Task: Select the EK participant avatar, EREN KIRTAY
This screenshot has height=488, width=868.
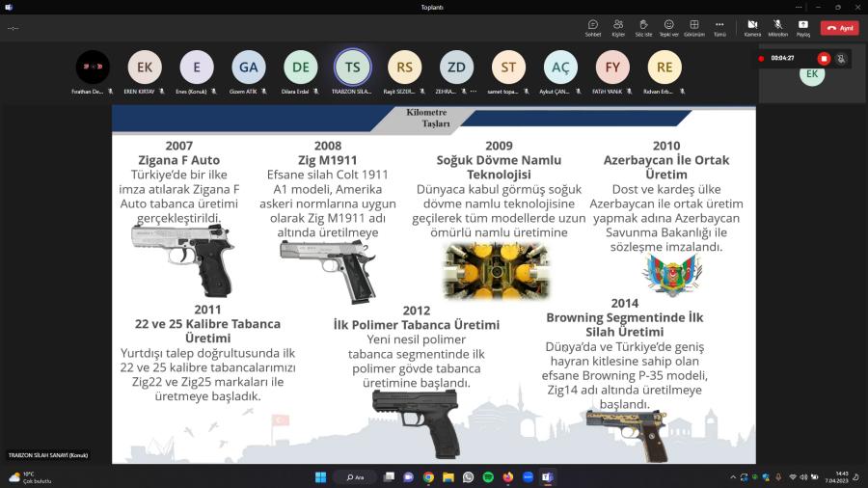Action: [145, 67]
